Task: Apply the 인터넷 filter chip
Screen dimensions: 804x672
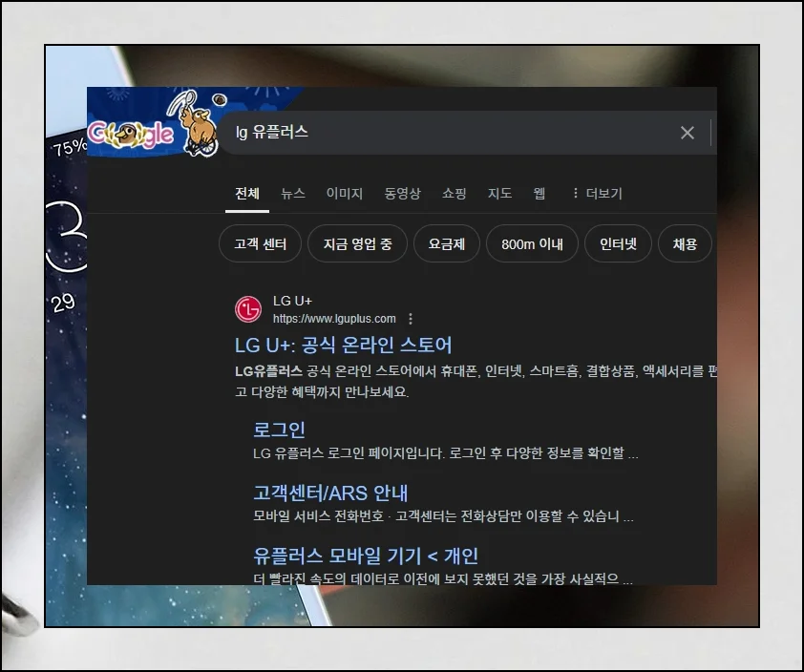Action: tap(618, 243)
